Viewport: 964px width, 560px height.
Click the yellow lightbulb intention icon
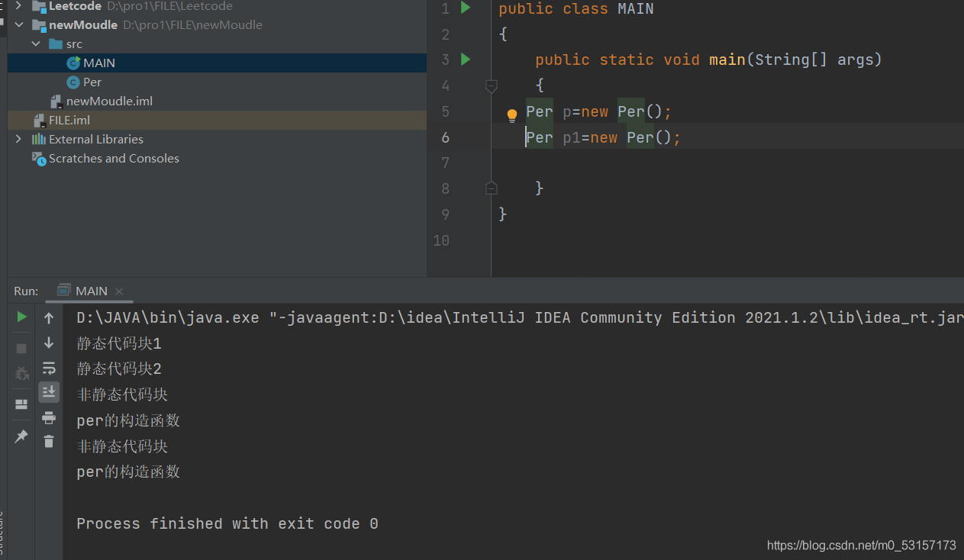coord(512,115)
